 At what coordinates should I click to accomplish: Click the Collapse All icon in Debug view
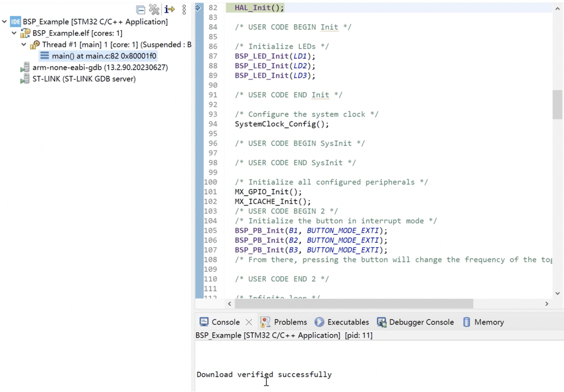click(140, 9)
